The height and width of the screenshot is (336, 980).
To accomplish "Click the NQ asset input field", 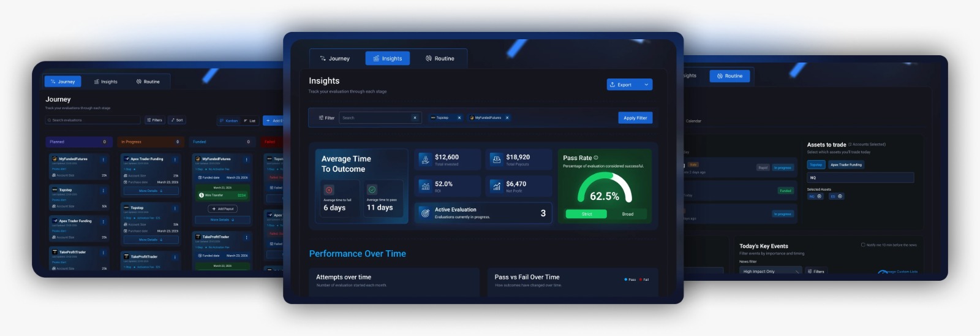I will click(x=860, y=178).
